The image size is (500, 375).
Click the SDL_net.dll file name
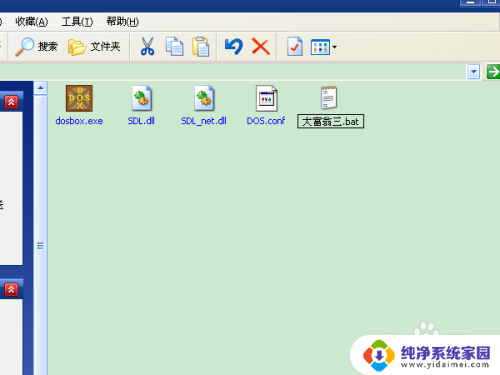204,121
